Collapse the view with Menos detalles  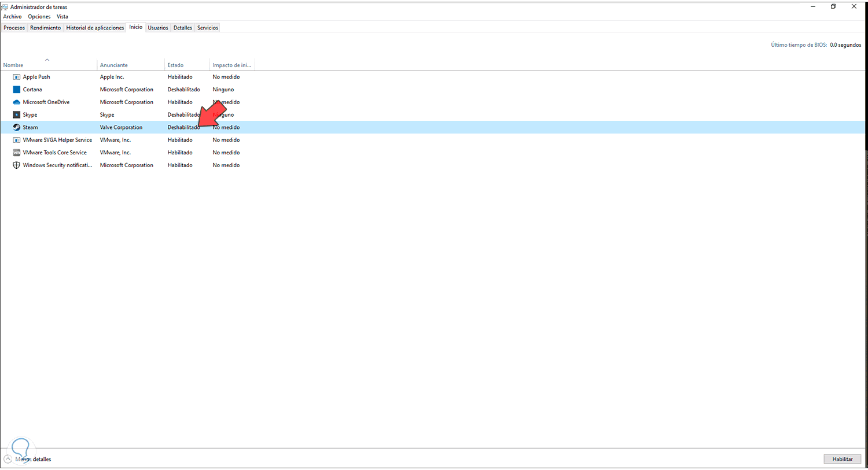coord(28,459)
